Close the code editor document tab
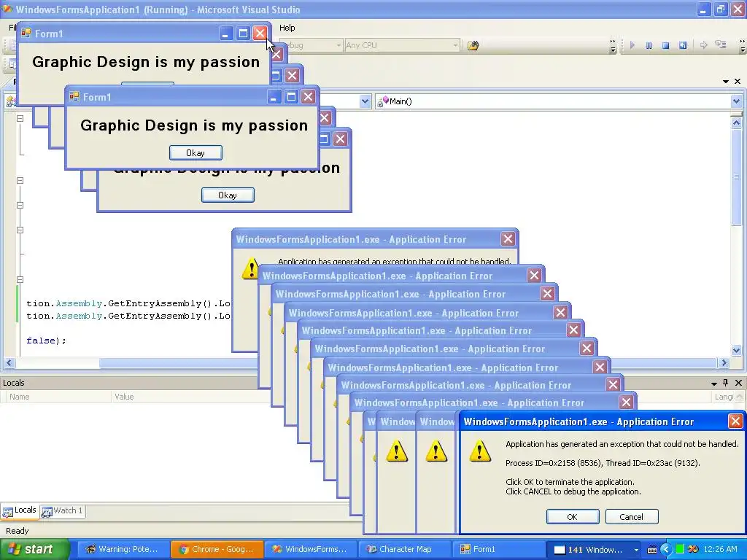This screenshot has height=560, width=747. (x=738, y=82)
